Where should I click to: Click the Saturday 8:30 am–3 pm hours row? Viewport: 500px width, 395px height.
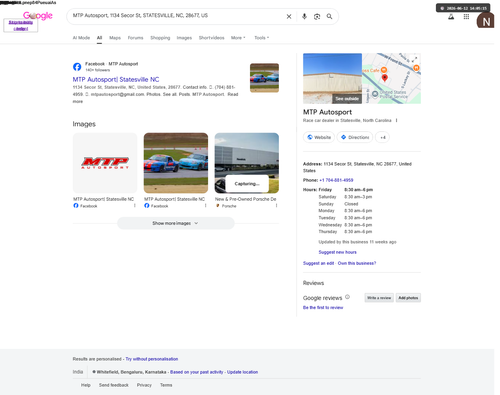[x=345, y=197]
